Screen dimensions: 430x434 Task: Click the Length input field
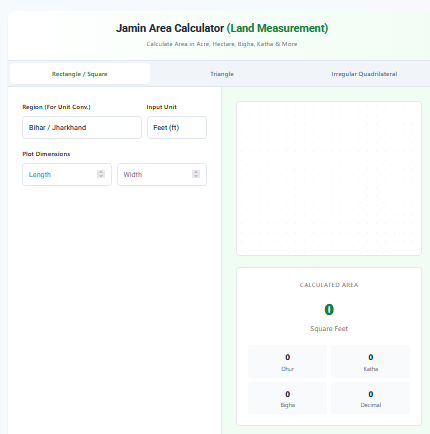pos(67,174)
